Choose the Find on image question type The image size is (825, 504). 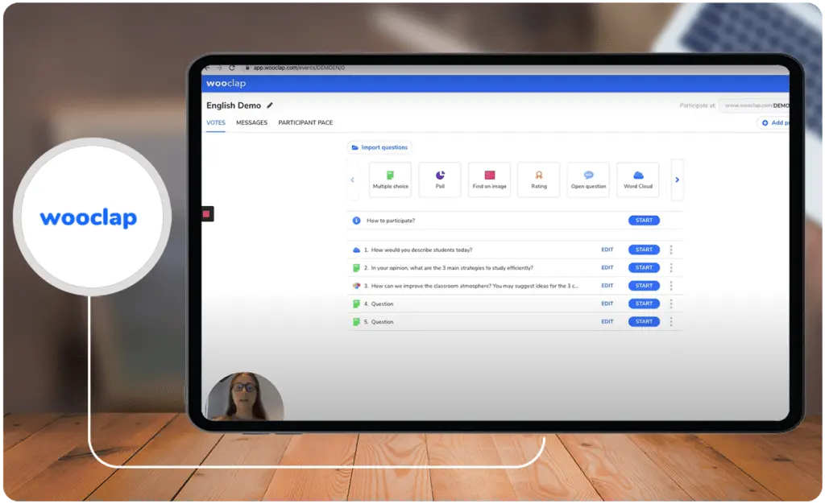(489, 180)
